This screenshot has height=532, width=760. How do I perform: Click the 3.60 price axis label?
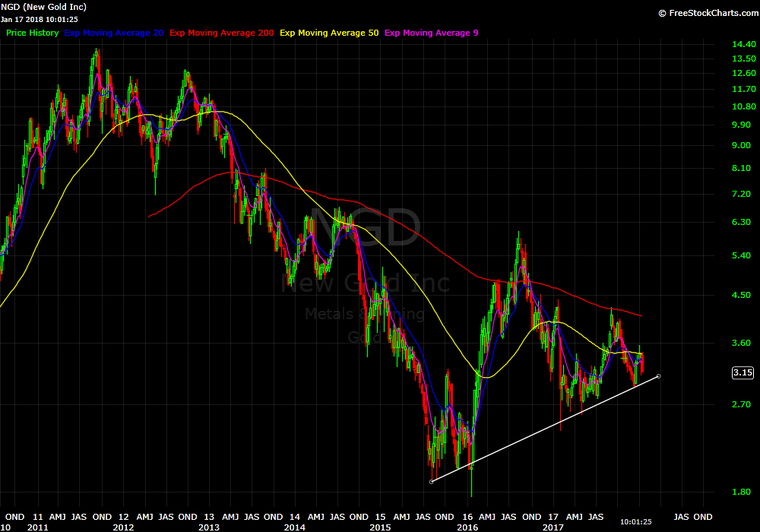point(741,343)
